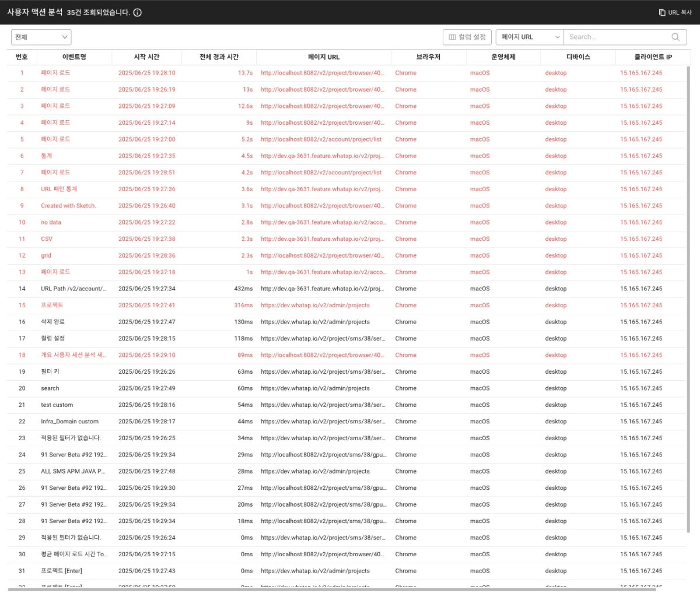700x600 pixels.
Task: Click start time 2025/06/25 19:27:18
Action: click(x=146, y=272)
